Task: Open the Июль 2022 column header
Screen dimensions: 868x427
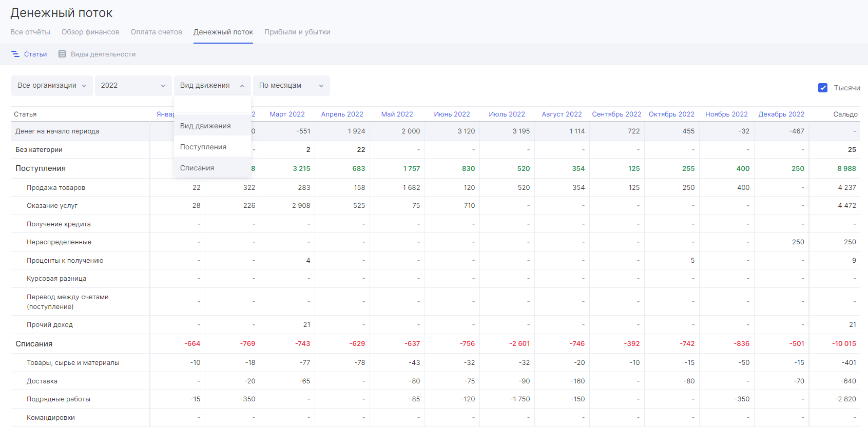Action: pos(507,114)
